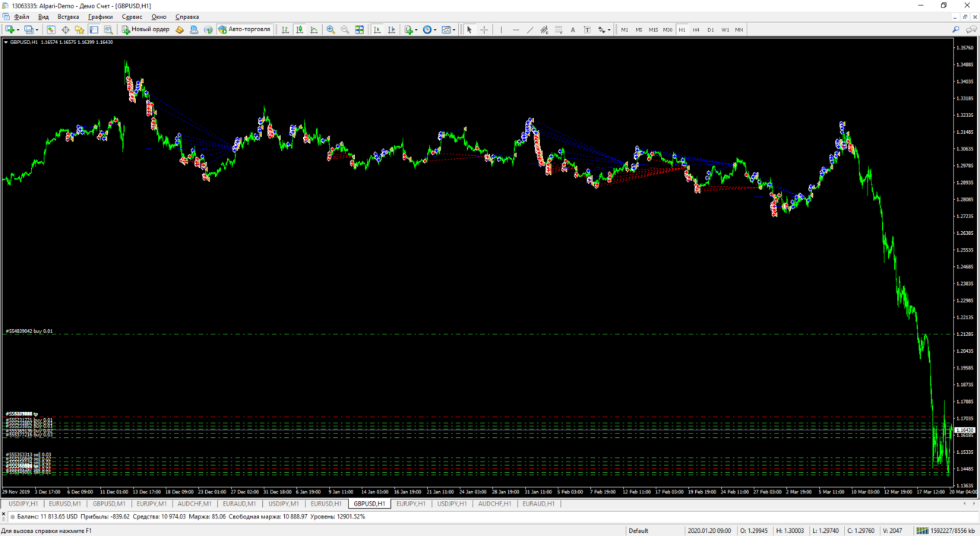Switch to the AUDCHF,M1 chart tab
The height and width of the screenshot is (536, 980).
click(x=194, y=503)
